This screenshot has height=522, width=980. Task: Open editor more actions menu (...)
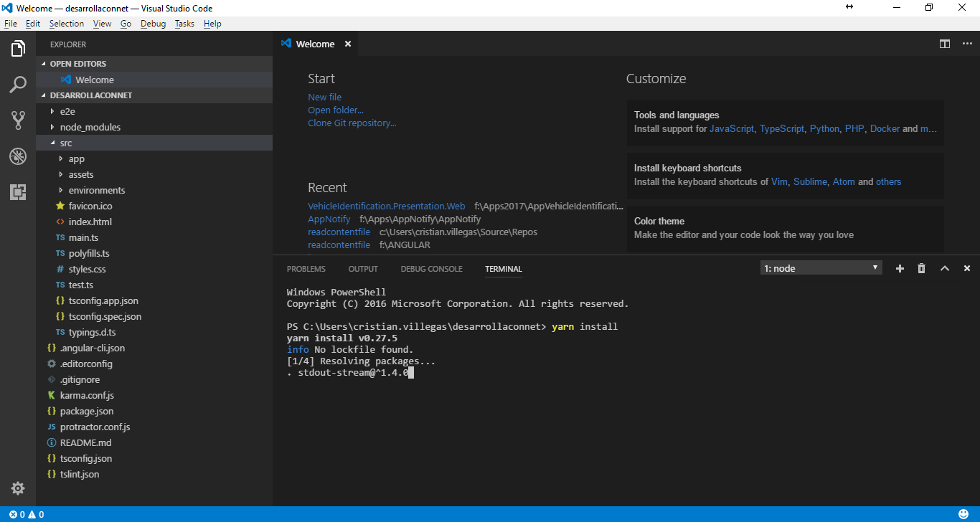(x=966, y=44)
